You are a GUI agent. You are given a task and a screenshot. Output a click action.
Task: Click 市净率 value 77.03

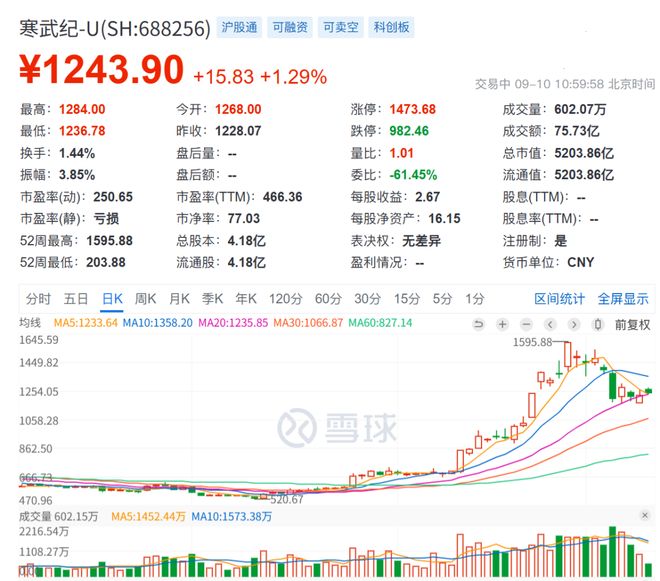(x=244, y=219)
